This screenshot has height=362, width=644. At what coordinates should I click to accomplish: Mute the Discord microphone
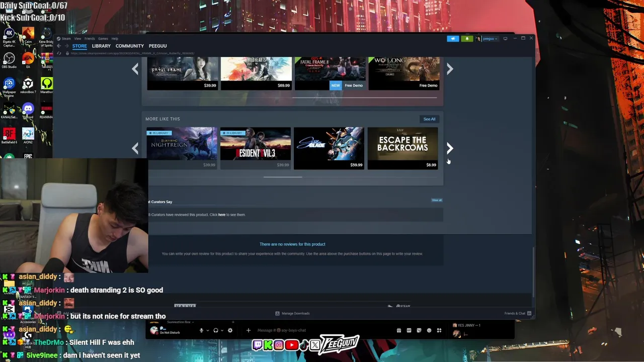(201, 330)
